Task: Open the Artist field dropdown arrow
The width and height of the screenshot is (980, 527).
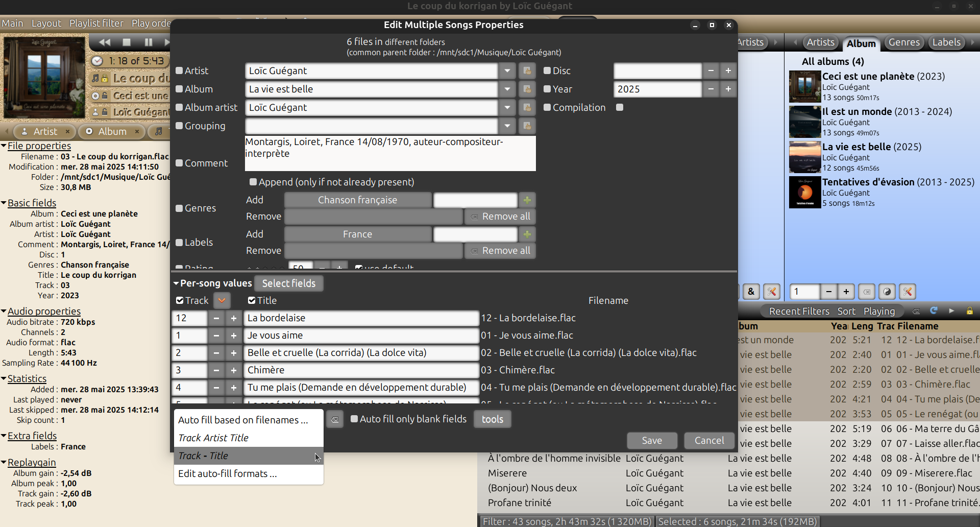Action: [507, 70]
